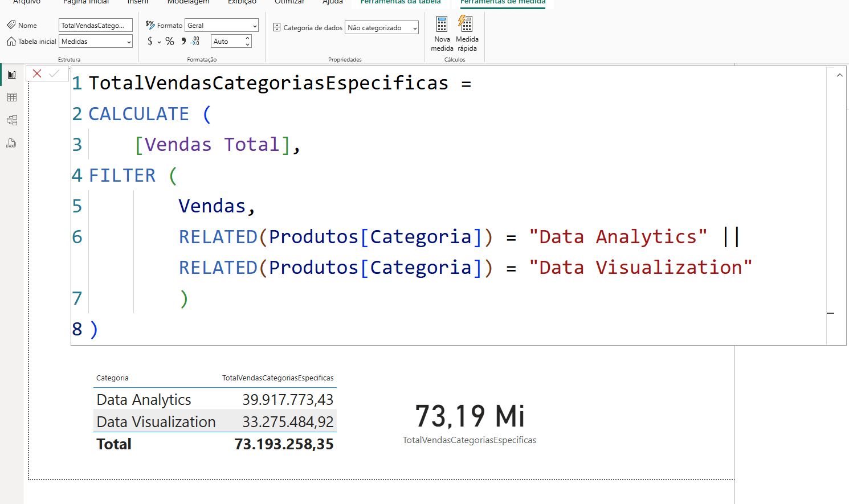Open the DAX query view in sidebar
The height and width of the screenshot is (504, 849).
pyautogui.click(x=12, y=143)
